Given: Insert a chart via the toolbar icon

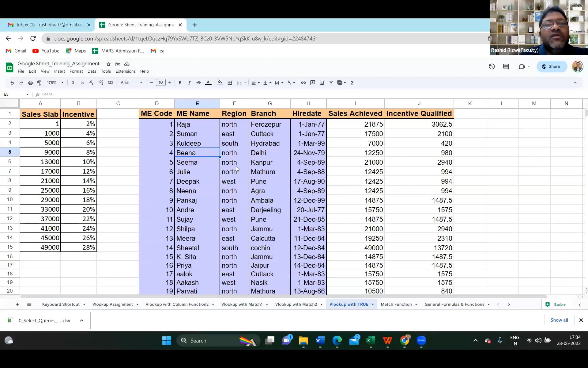Looking at the screenshot, I should [x=322, y=82].
